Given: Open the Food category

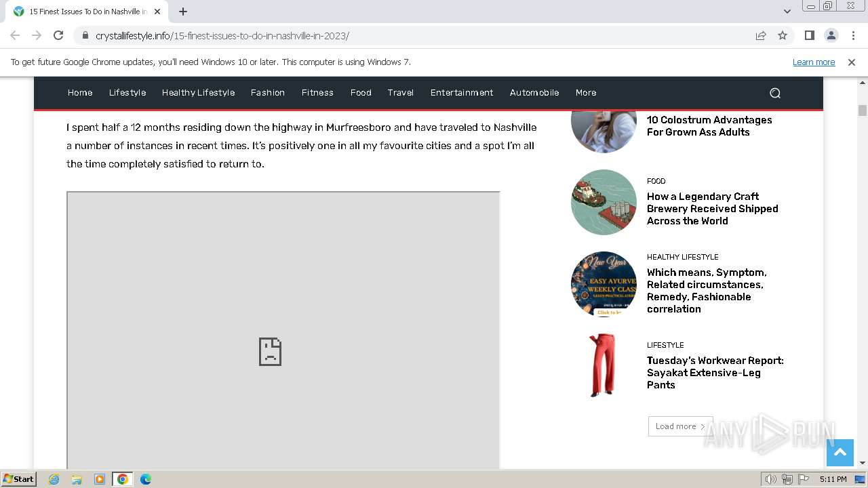Looking at the screenshot, I should tap(361, 92).
